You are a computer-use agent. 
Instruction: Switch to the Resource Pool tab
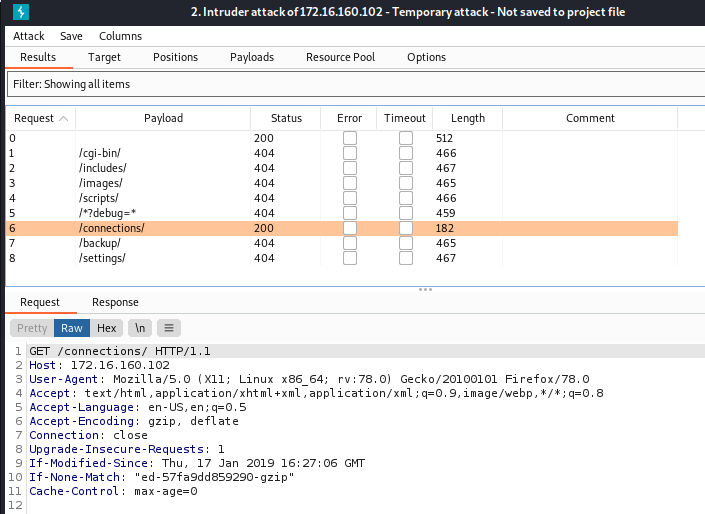[x=340, y=57]
